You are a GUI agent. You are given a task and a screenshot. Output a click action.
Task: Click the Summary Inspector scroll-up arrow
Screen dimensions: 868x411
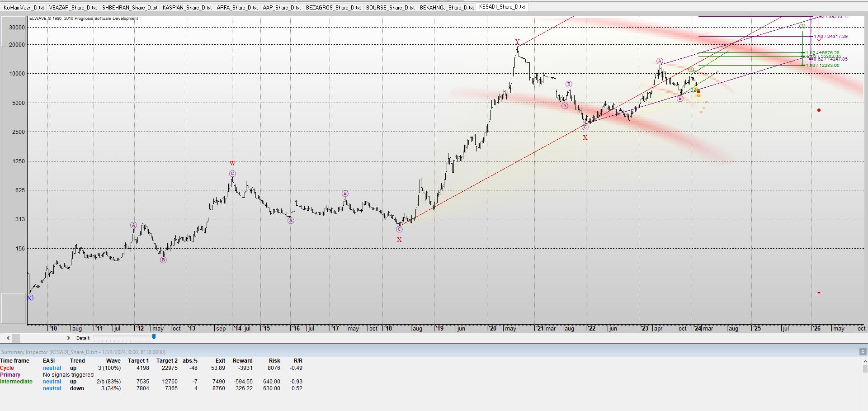point(865,361)
